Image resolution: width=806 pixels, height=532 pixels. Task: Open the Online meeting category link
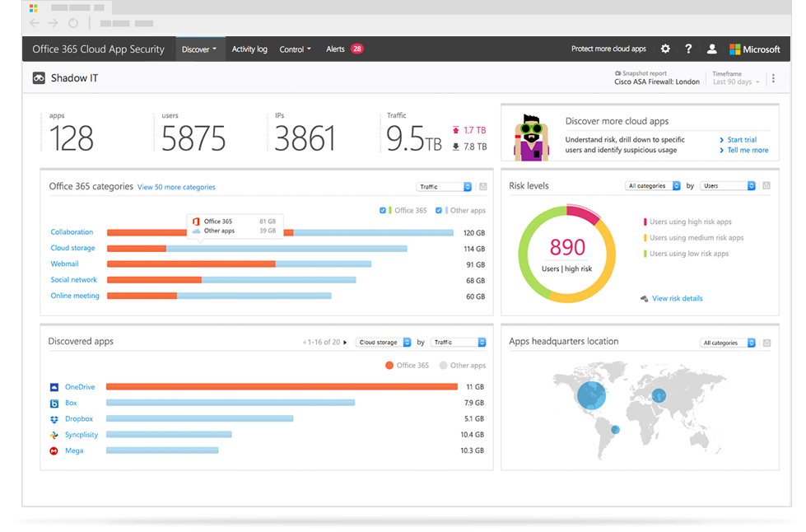coord(75,296)
